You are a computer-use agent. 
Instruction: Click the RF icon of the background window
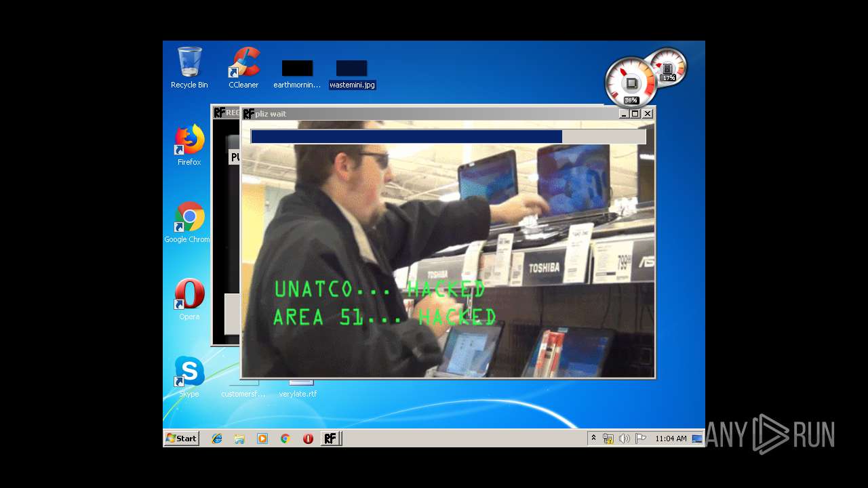pos(219,113)
